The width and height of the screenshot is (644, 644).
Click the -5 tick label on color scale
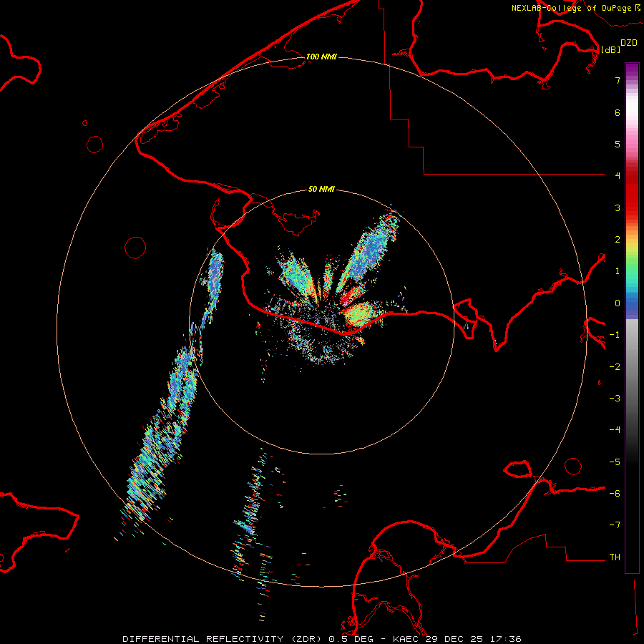coord(615,462)
